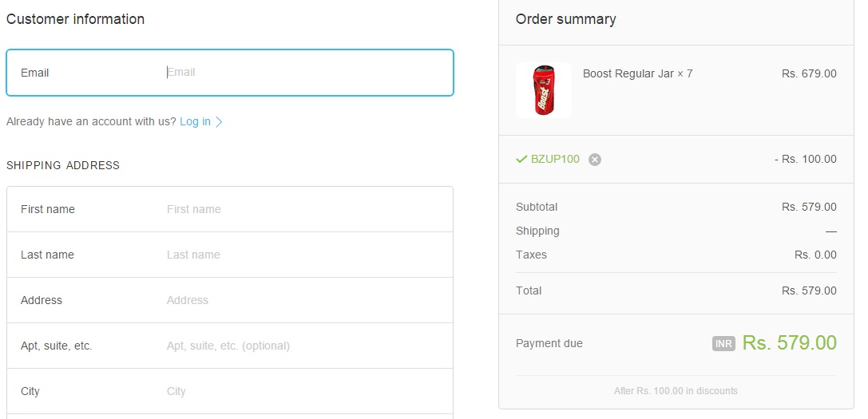Click the Customer information heading

(x=75, y=19)
